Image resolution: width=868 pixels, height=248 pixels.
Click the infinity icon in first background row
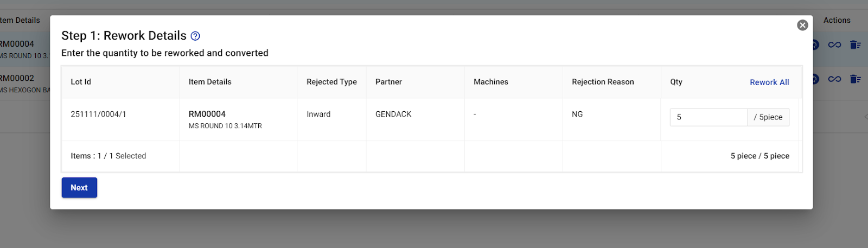[834, 45]
